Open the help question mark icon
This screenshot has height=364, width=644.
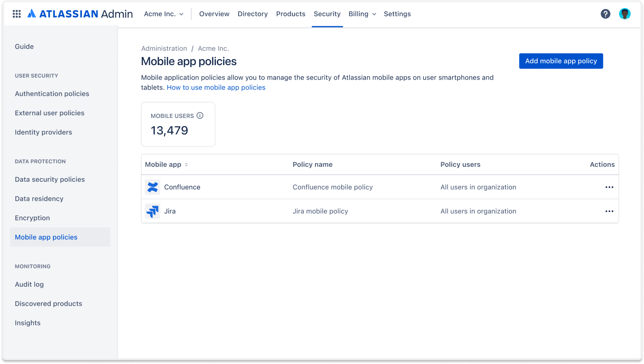point(606,14)
